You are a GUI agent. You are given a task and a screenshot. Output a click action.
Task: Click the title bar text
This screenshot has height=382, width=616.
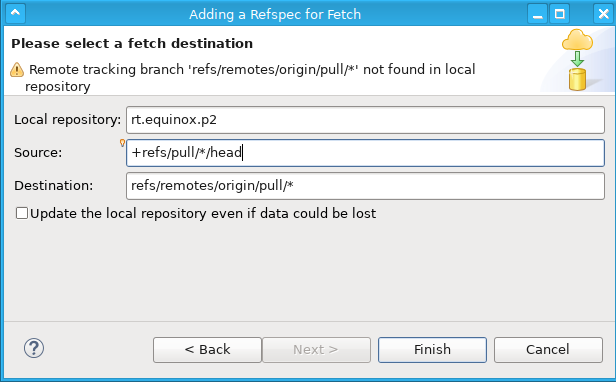coord(275,15)
